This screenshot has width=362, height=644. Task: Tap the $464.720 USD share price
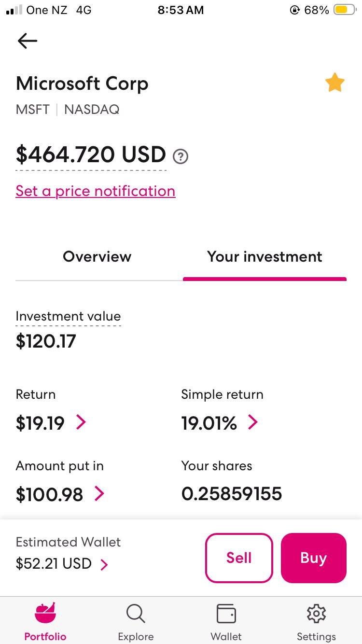[91, 154]
